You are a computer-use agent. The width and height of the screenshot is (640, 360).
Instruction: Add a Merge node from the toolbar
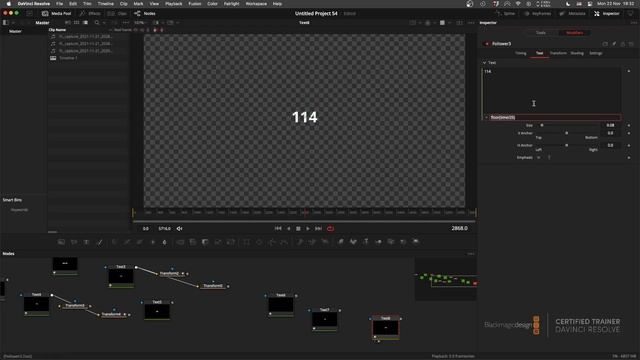pyautogui.click(x=180, y=242)
